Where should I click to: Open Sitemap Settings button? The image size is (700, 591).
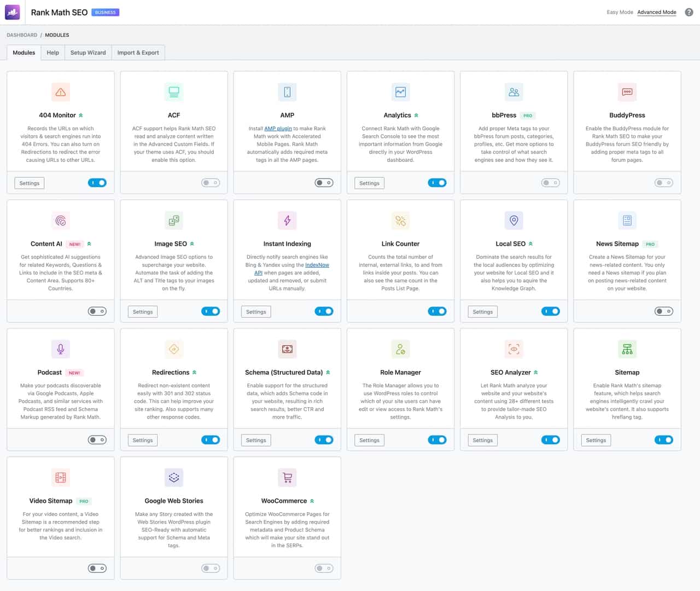coord(596,441)
